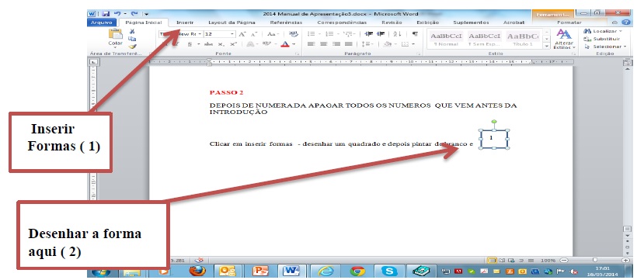Image resolution: width=644 pixels, height=280 pixels.
Task: Click the Save icon in quick access toolbar
Action: pos(106,14)
